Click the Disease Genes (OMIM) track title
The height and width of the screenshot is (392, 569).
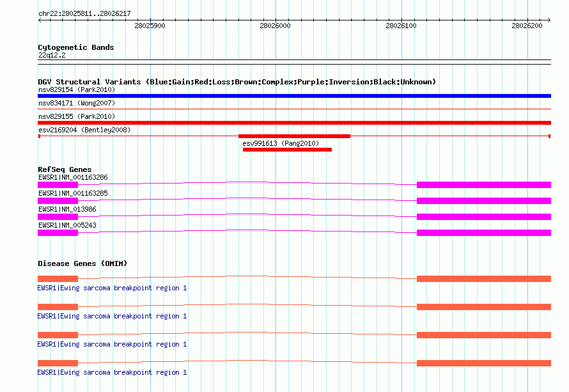pyautogui.click(x=82, y=263)
